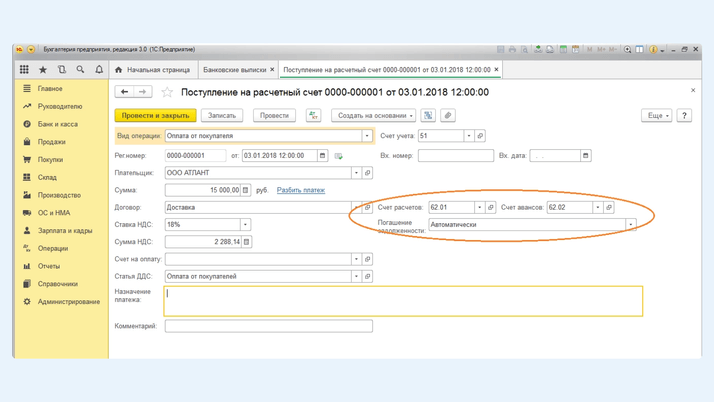714x402 pixels.
Task: Click the attach file paperclip icon
Action: (x=448, y=116)
